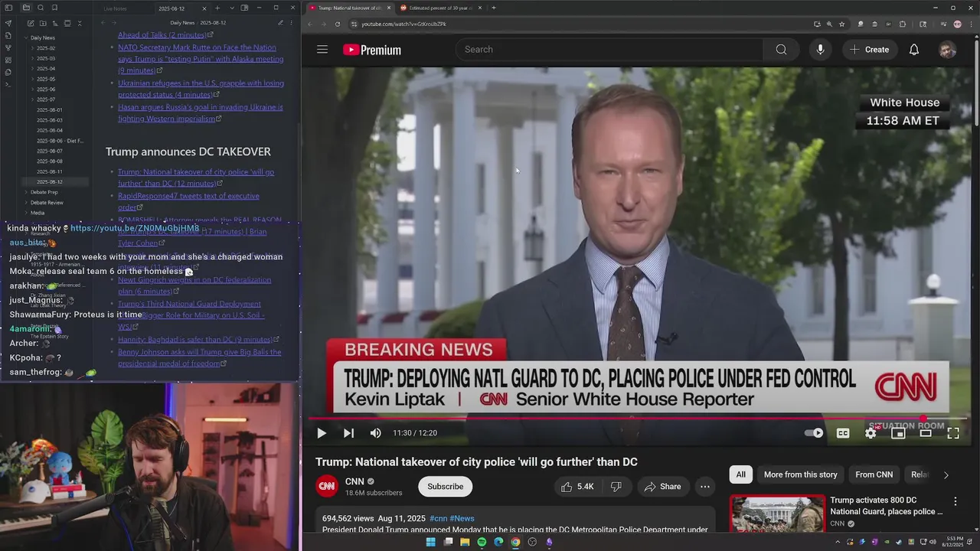Open the video player settings gear
Screen dimensions: 980x551
click(x=871, y=433)
